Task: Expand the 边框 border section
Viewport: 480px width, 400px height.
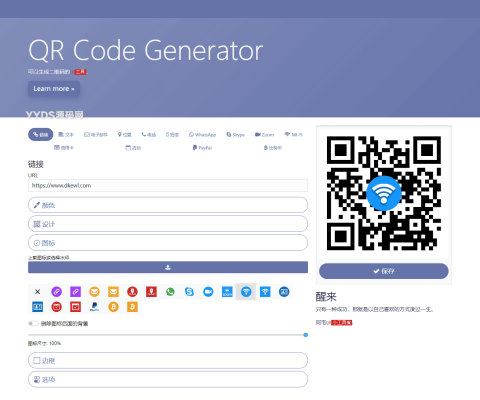Action: point(168,360)
